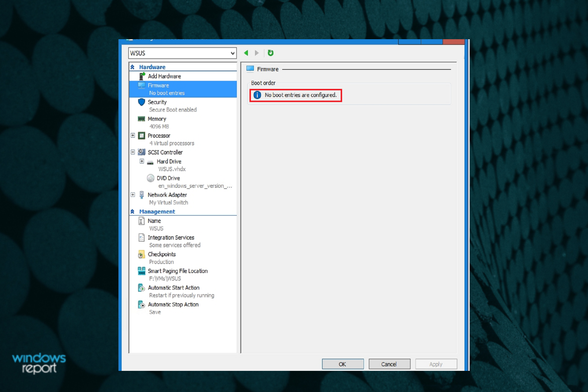Click the OK button
Viewport: 588px width, 392px height.
click(x=343, y=364)
